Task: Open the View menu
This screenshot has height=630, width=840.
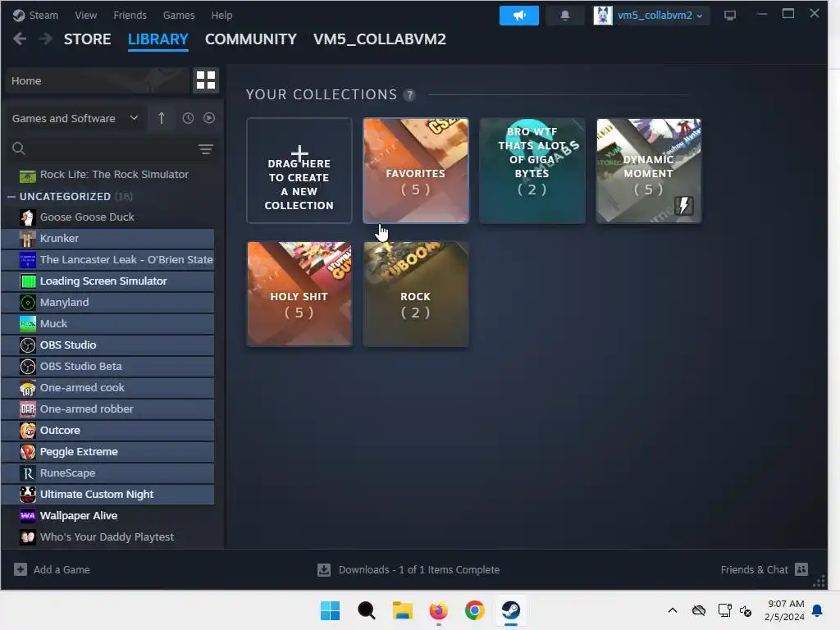Action: tap(85, 15)
